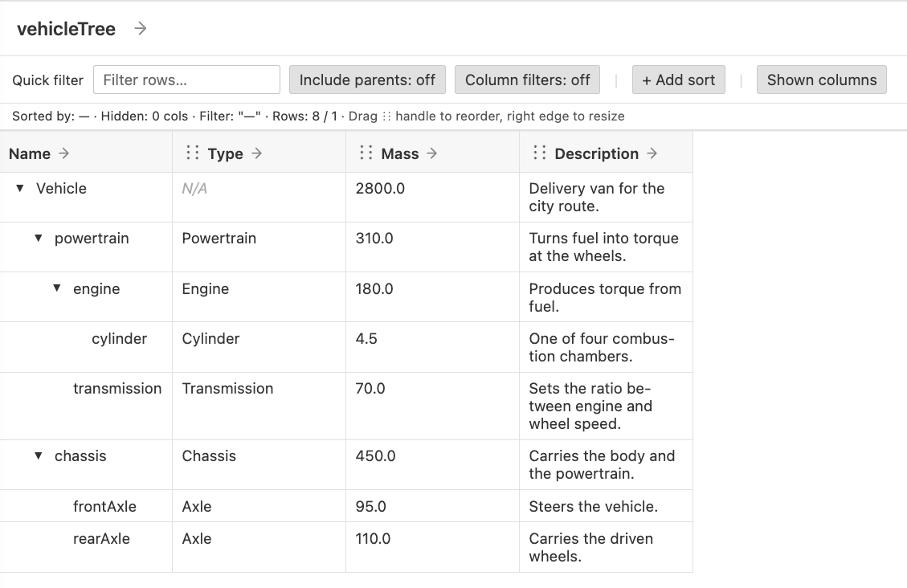Grab the drag handle of Type column

coord(193,153)
